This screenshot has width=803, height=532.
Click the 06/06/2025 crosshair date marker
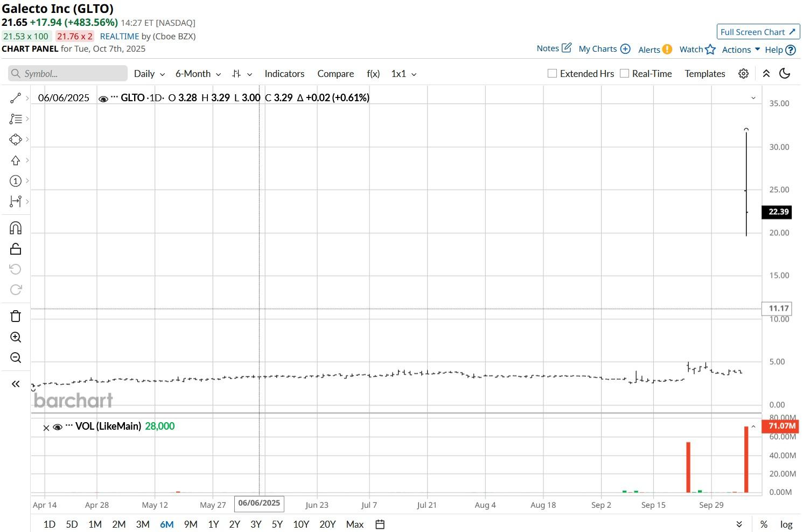(259, 503)
